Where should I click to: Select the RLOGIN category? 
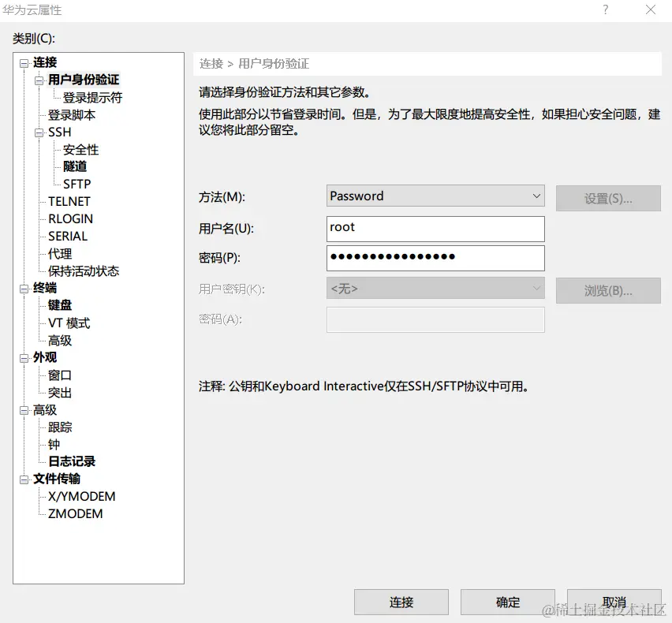tap(69, 218)
